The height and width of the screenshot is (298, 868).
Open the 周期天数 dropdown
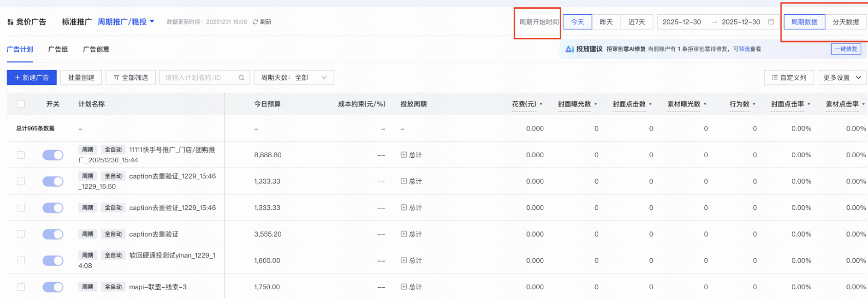[x=293, y=78]
